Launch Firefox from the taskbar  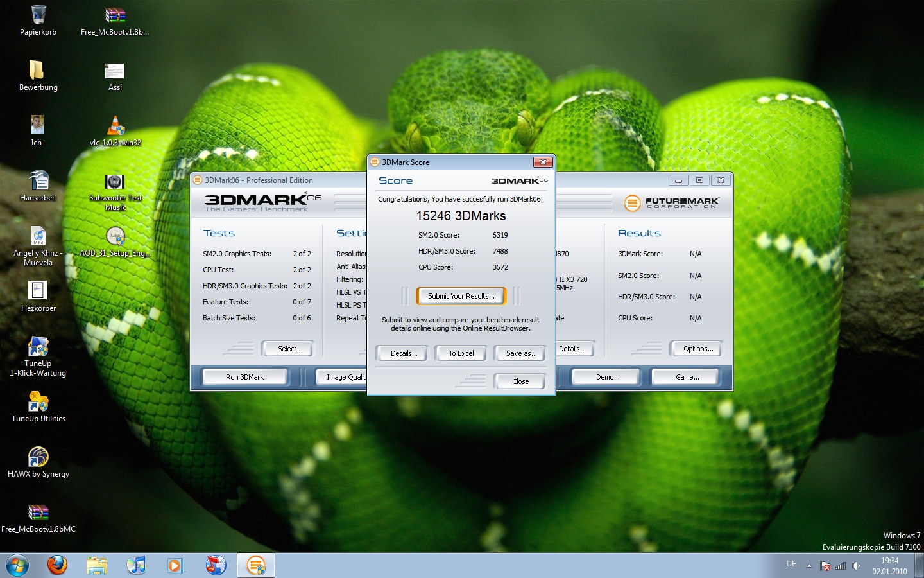57,565
